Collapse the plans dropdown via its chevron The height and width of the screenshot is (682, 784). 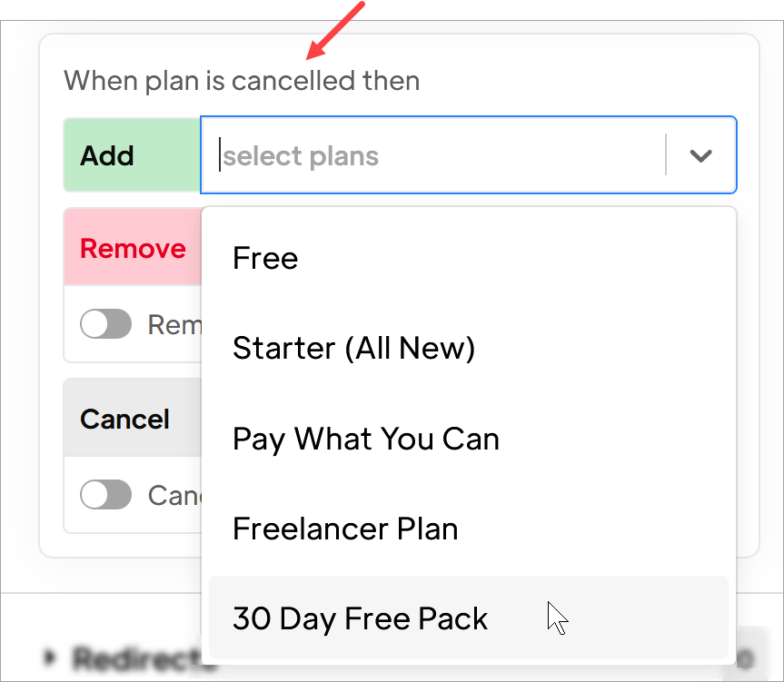700,155
